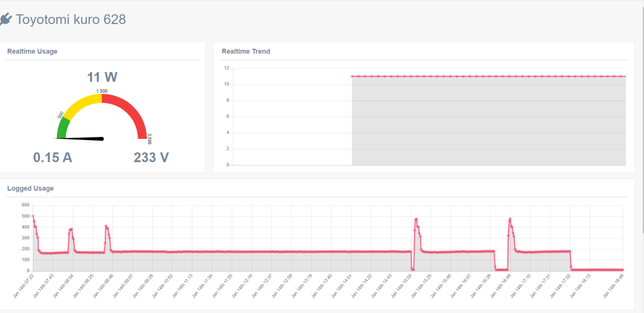The image size is (644, 313).
Task: Click the red segment of the gauge
Action: tap(131, 111)
